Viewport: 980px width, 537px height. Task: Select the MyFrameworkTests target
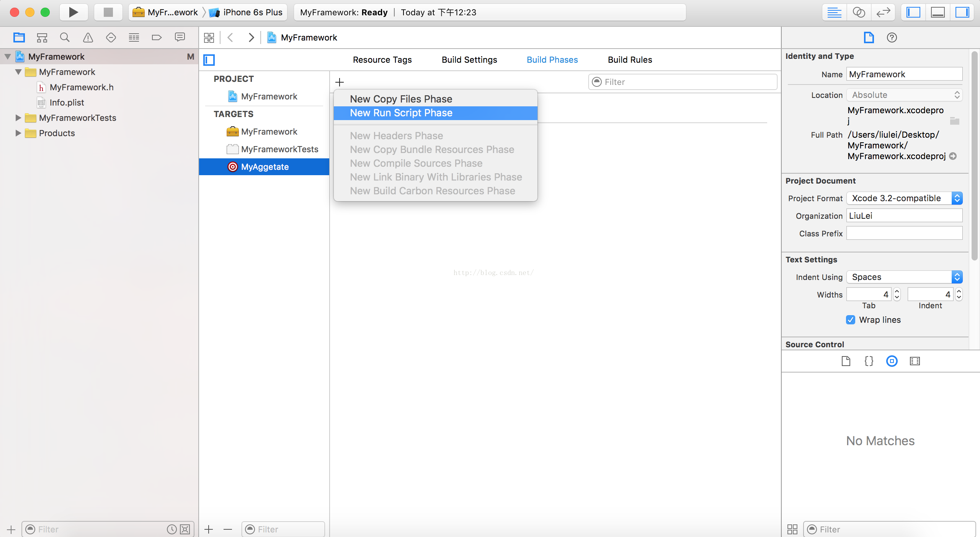[264, 149]
